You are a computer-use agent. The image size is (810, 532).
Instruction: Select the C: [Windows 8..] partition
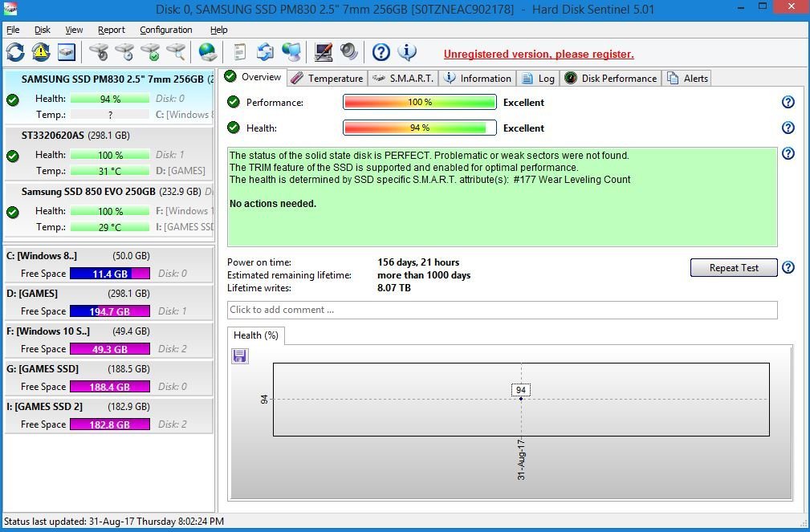coord(109,265)
